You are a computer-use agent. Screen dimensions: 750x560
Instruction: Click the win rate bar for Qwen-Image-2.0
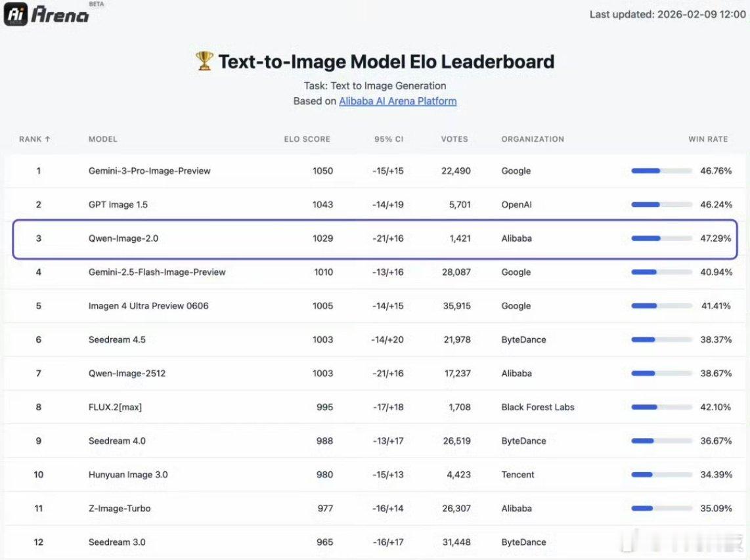point(661,238)
